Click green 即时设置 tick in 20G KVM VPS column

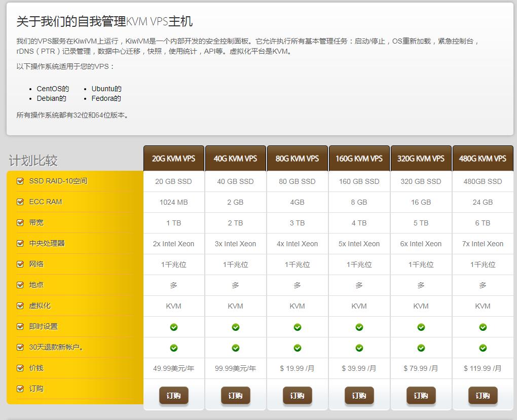174,327
